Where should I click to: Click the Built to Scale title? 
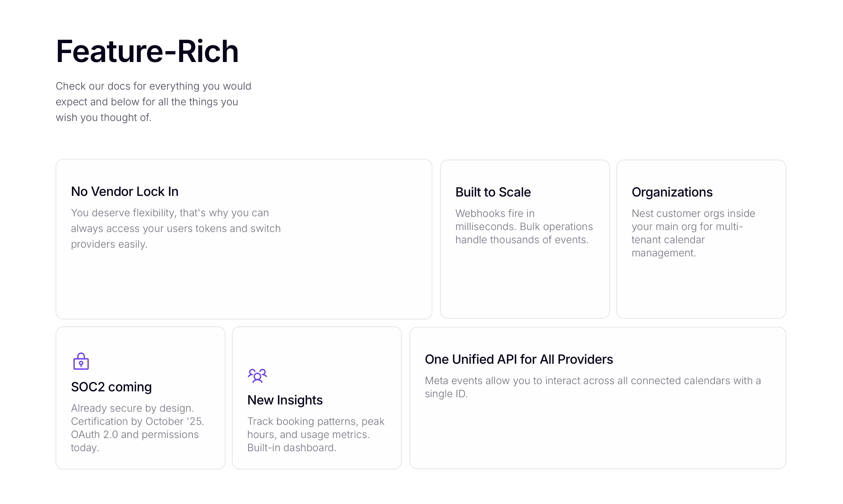click(x=493, y=192)
